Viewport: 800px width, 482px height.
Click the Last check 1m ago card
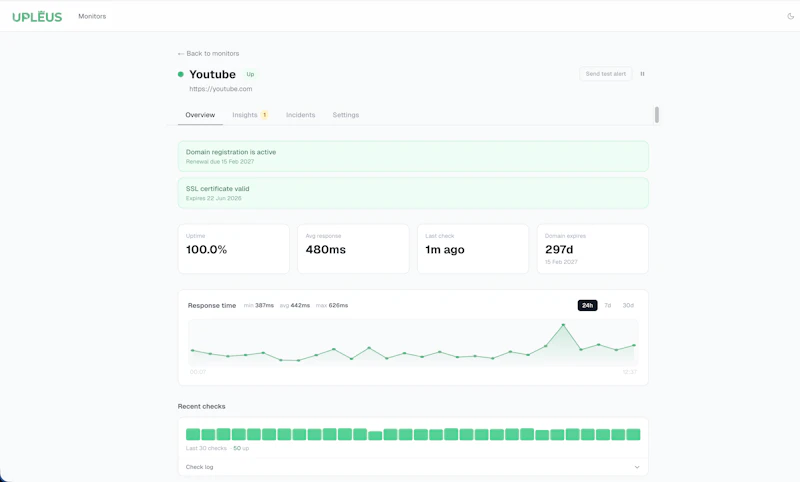(x=473, y=249)
